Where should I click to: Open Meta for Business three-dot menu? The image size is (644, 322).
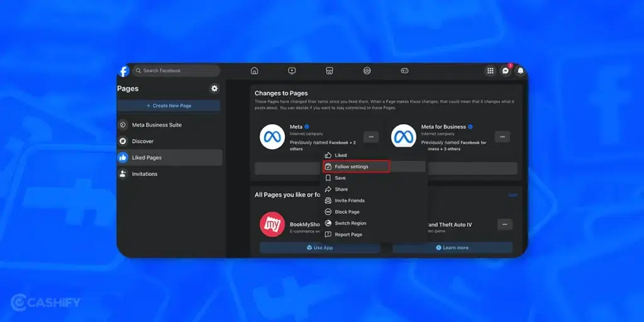point(502,137)
